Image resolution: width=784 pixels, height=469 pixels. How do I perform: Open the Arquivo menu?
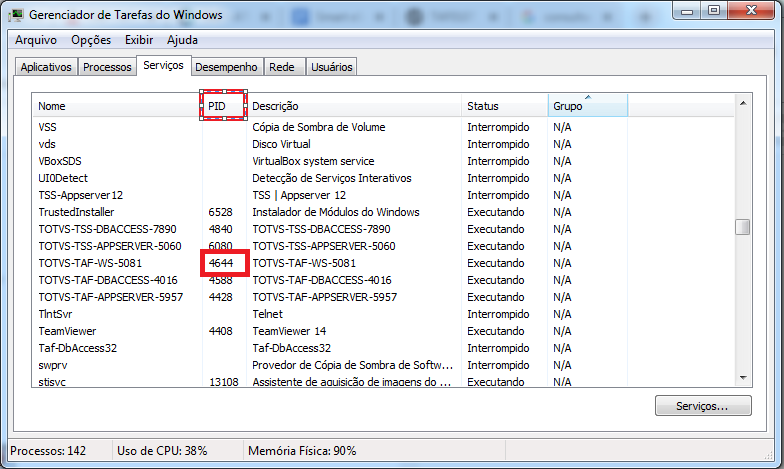click(36, 40)
